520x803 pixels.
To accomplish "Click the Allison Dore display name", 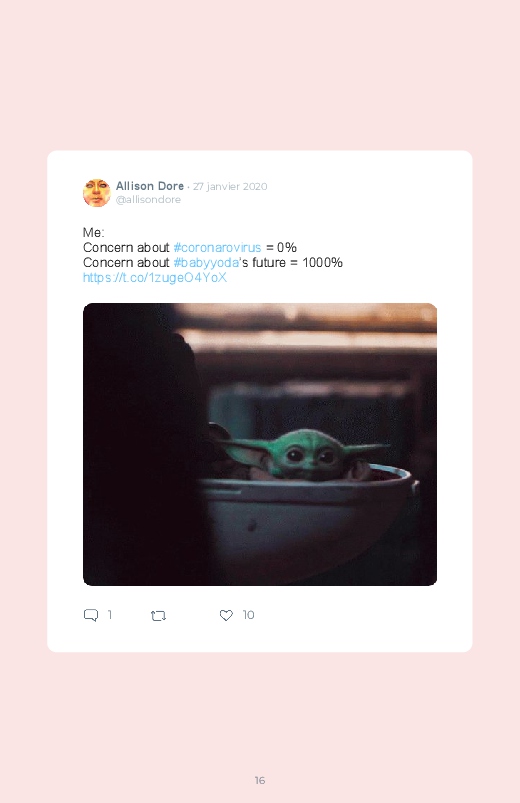I will pos(150,186).
